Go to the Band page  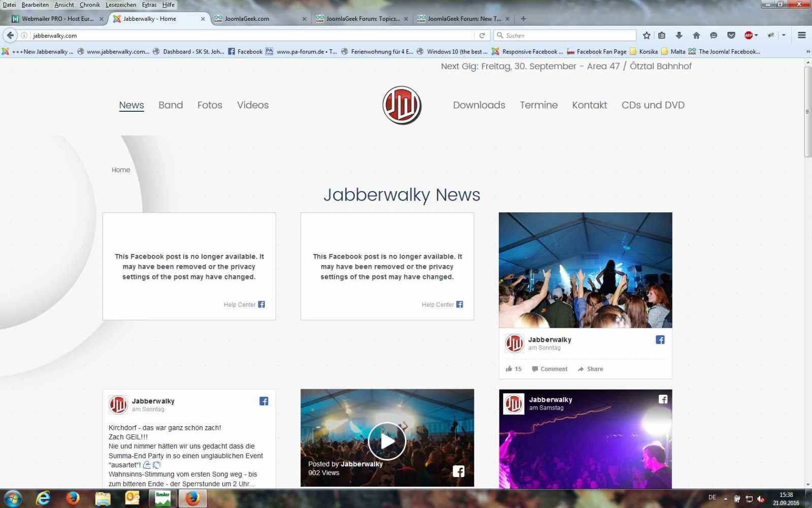coord(171,105)
